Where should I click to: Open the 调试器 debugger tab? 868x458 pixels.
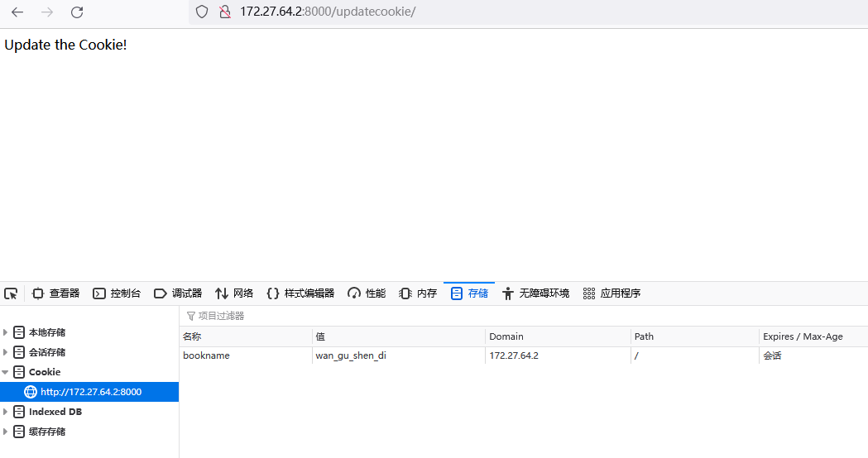[178, 293]
